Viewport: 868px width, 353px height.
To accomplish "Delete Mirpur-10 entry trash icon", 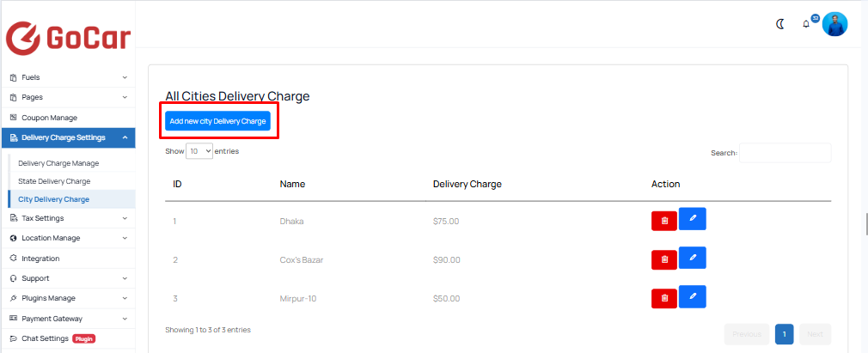I will [664, 298].
